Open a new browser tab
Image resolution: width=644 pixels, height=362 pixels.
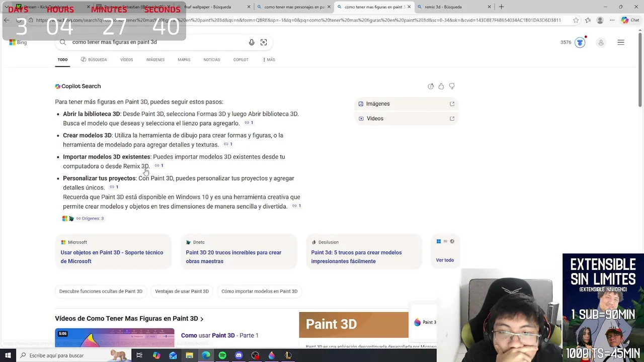tap(501, 7)
